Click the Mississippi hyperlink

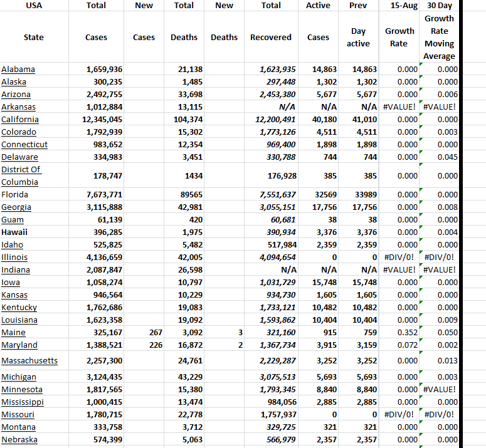click(23, 402)
